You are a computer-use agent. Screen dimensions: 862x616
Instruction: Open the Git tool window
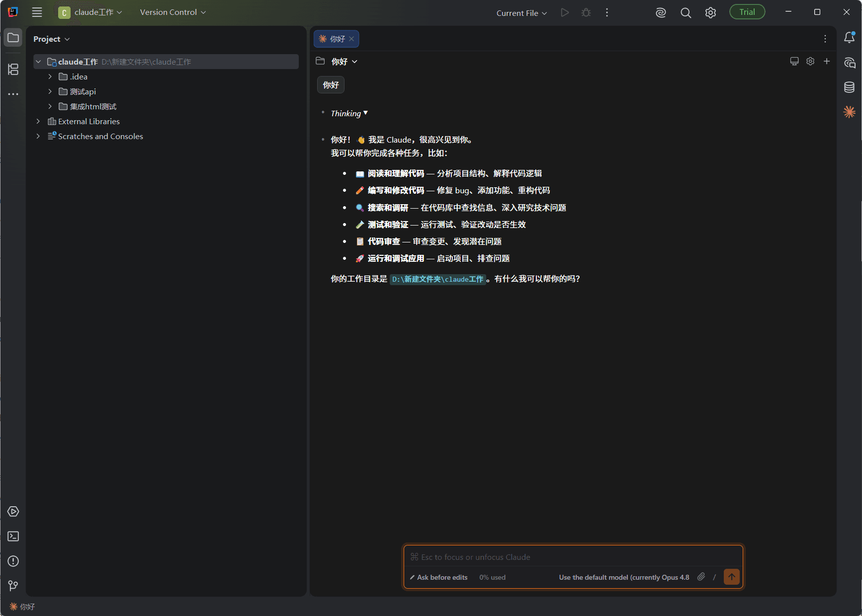tap(13, 586)
